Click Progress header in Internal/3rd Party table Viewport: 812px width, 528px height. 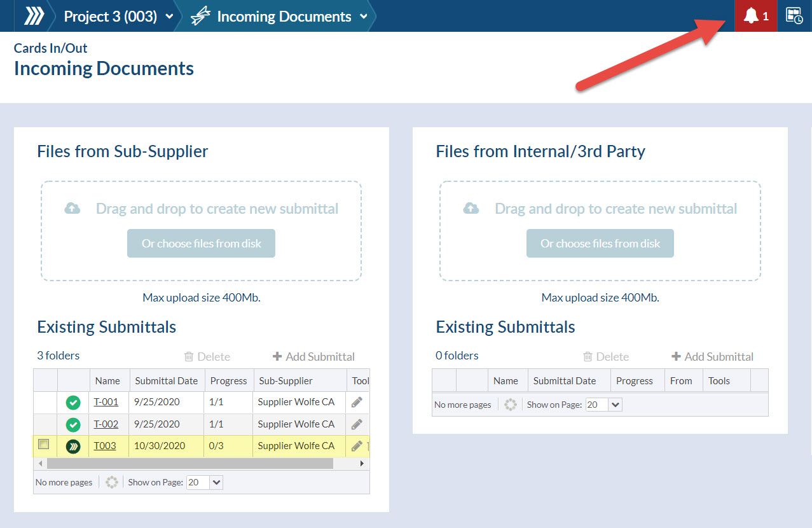tap(638, 380)
